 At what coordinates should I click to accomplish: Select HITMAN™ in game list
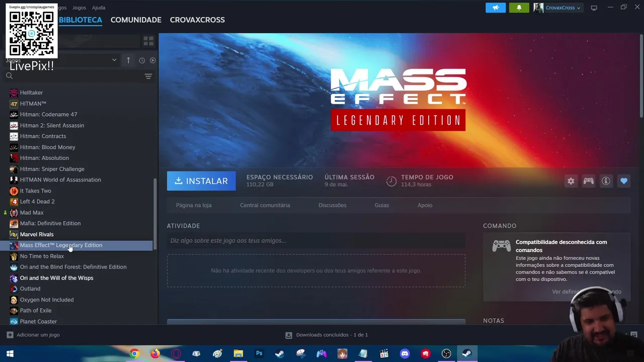(x=33, y=104)
